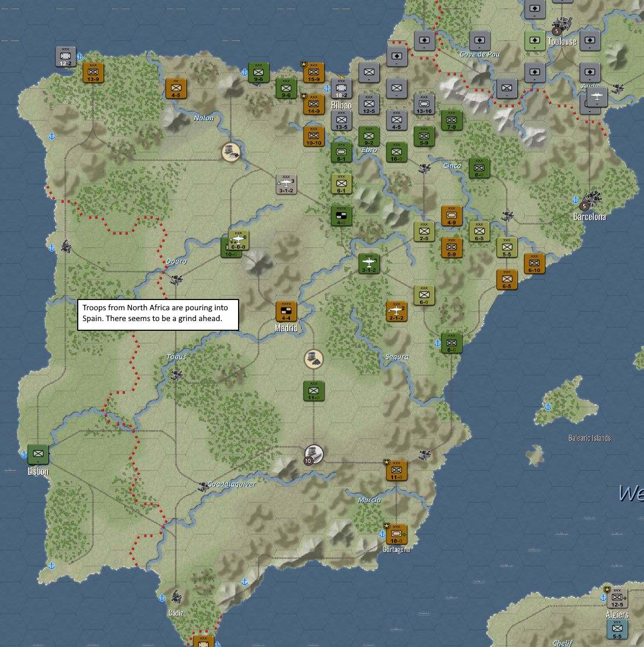Select the green 7-9 mechanized unit
Viewport: 644px width, 647px height.
(x=452, y=120)
